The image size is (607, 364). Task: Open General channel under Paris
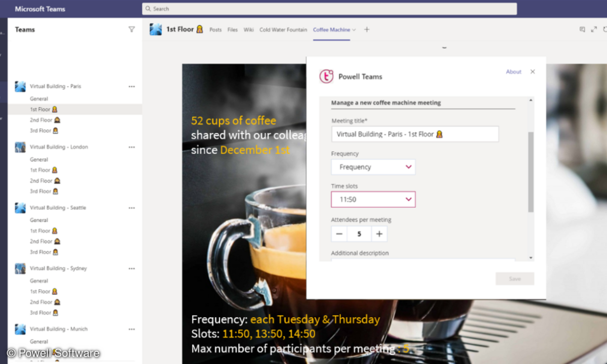pyautogui.click(x=39, y=99)
